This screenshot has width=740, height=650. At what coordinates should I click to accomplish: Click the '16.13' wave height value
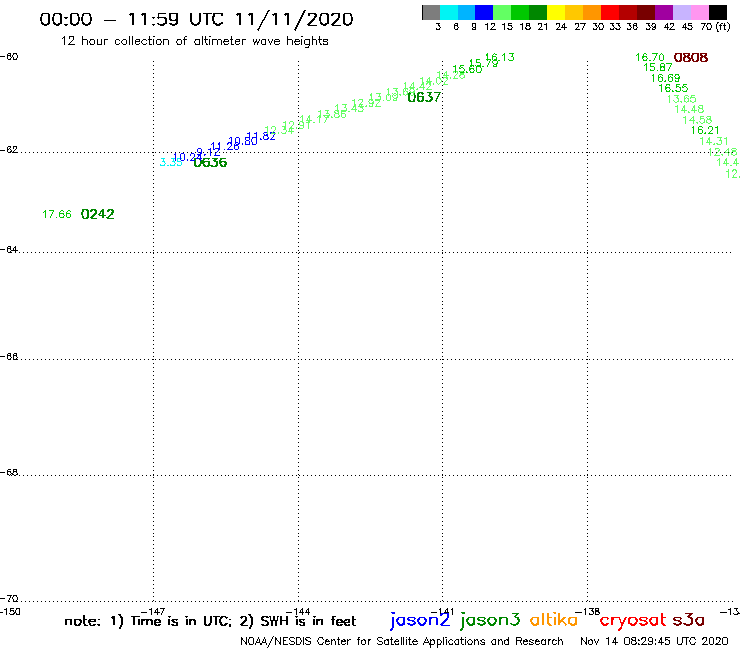pyautogui.click(x=500, y=57)
